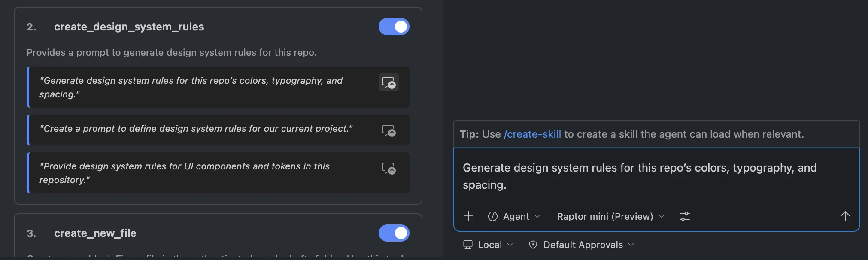The image size is (868, 260).
Task: Click the create_new_file tool title
Action: point(95,233)
